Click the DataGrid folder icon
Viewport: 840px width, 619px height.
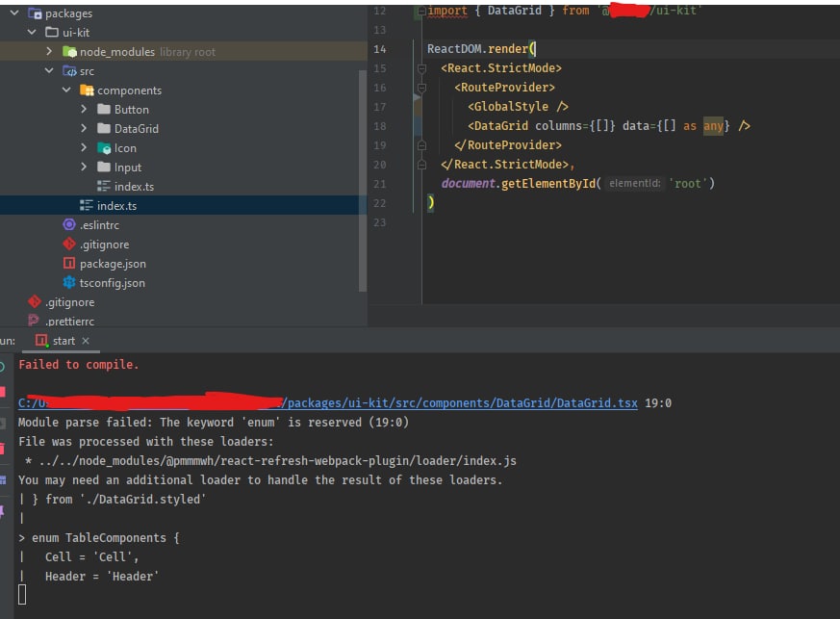click(x=104, y=129)
